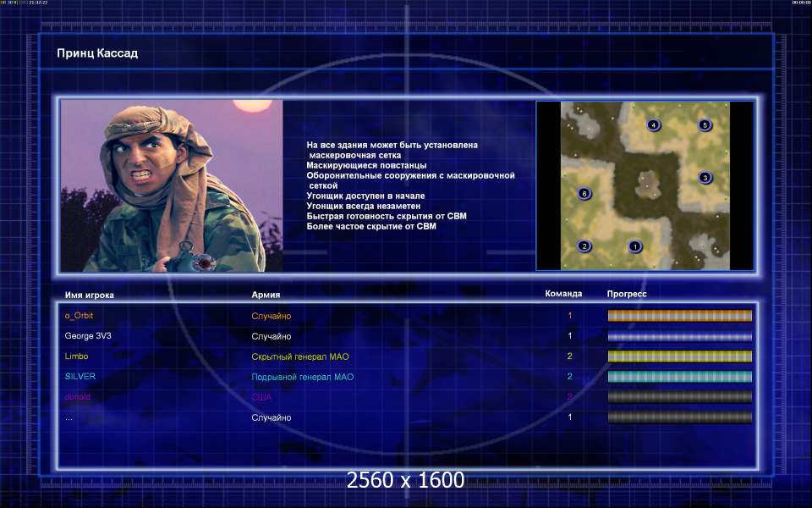
Task: Click donald's army 'США'
Action: pyautogui.click(x=261, y=397)
